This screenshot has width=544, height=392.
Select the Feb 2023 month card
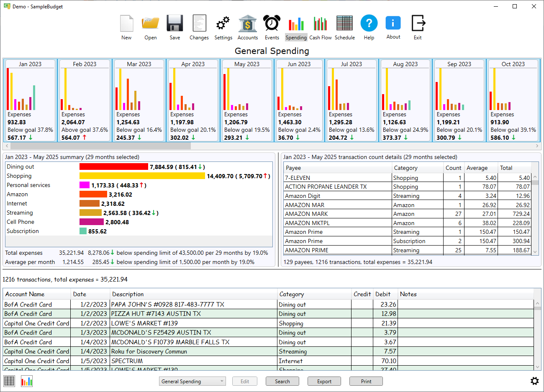85,100
